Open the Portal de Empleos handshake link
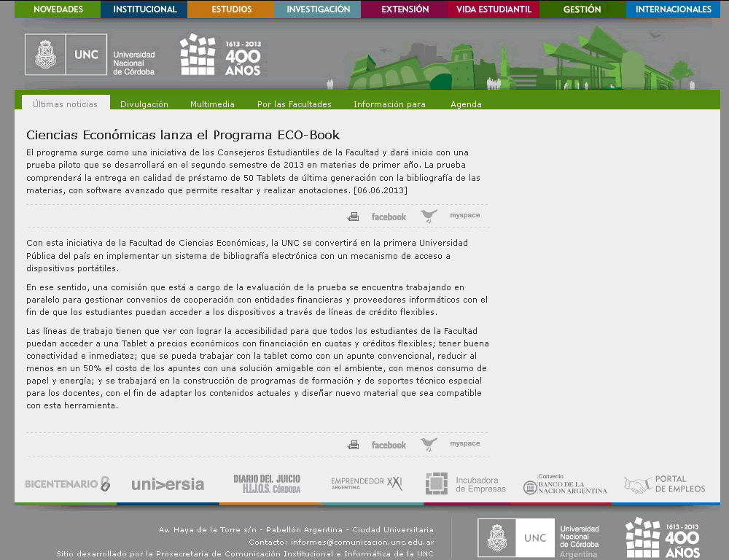The image size is (729, 560). [x=664, y=484]
